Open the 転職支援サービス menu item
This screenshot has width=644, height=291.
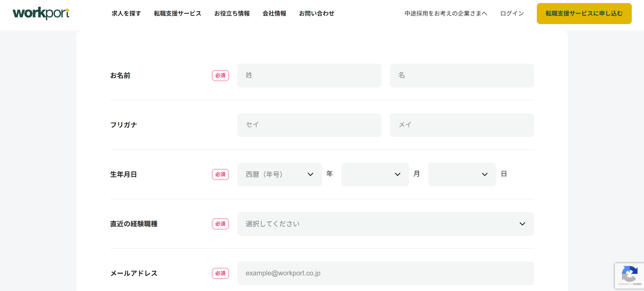coord(177,14)
